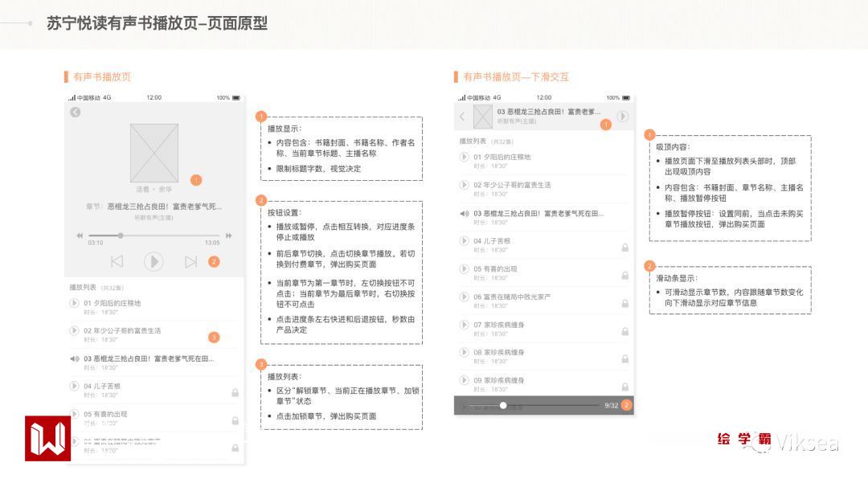This screenshot has height=479, width=868.
Task: Click lock icon of 05 有喜的出现 in 有声书播放页
Action: (235, 421)
